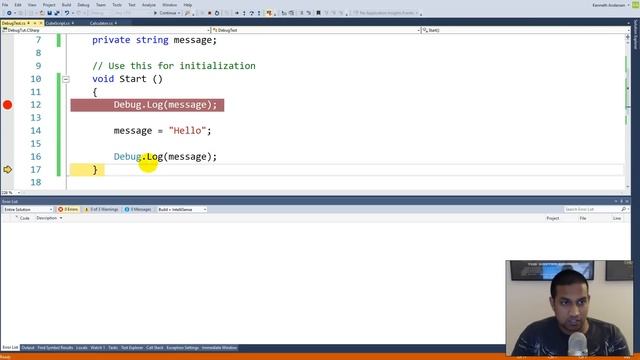
Task: Open the Entire Solution scope dropdown
Action: tap(28, 209)
